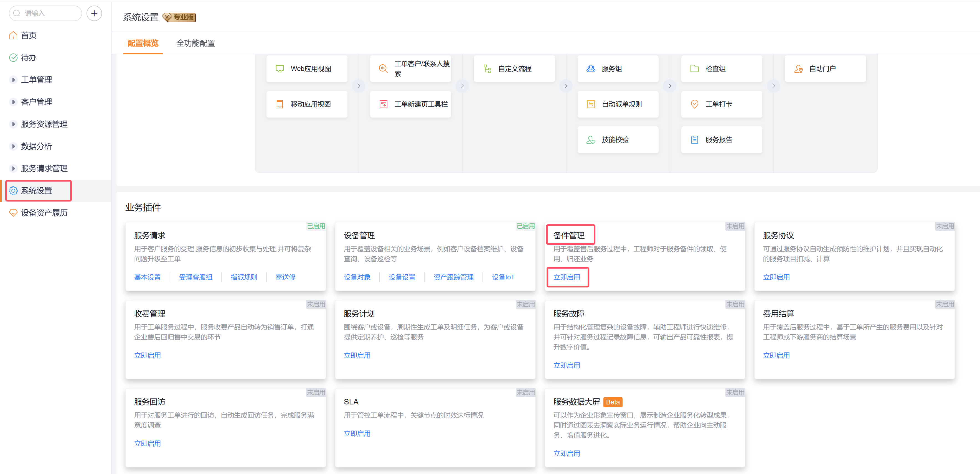Viewport: 980px width, 474px height.
Task: Click the Web应用视图 monitor icon
Action: point(280,69)
